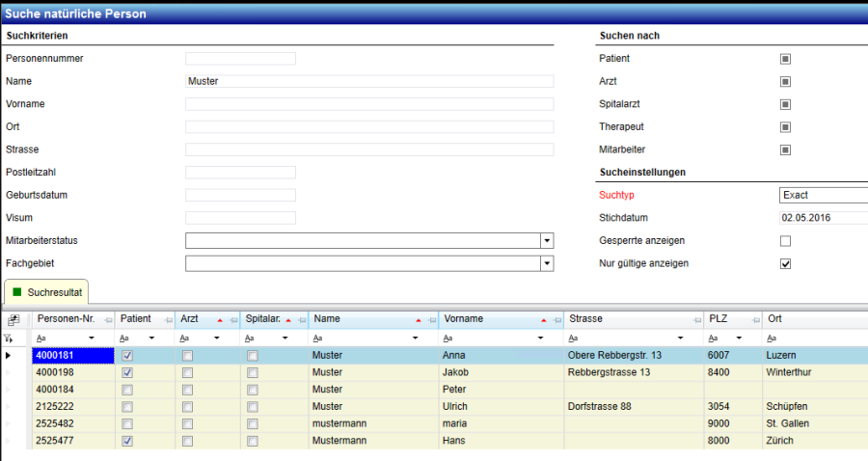Click the filter row funnel icon
This screenshot has height=461, width=868.
click(x=10, y=339)
